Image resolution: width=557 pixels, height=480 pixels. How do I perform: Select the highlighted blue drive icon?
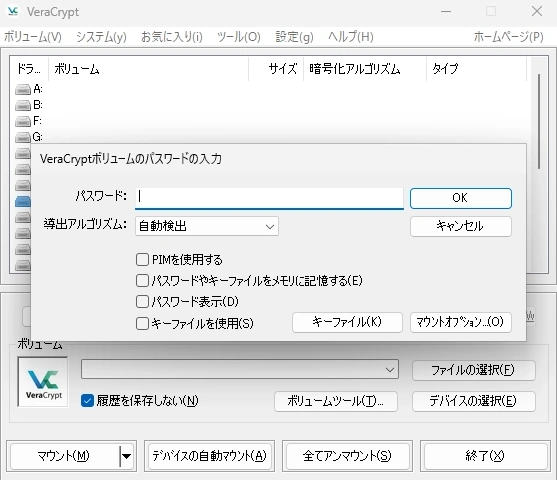point(23,201)
